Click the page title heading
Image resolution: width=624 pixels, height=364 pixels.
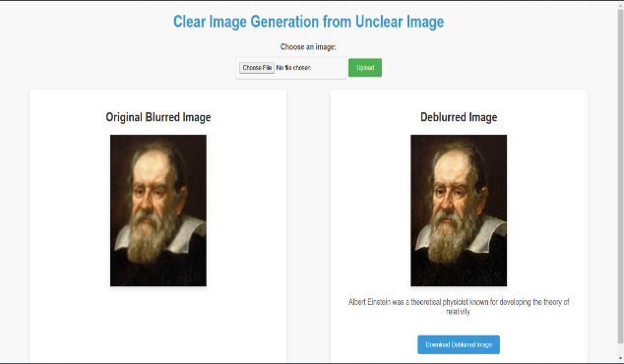point(308,22)
